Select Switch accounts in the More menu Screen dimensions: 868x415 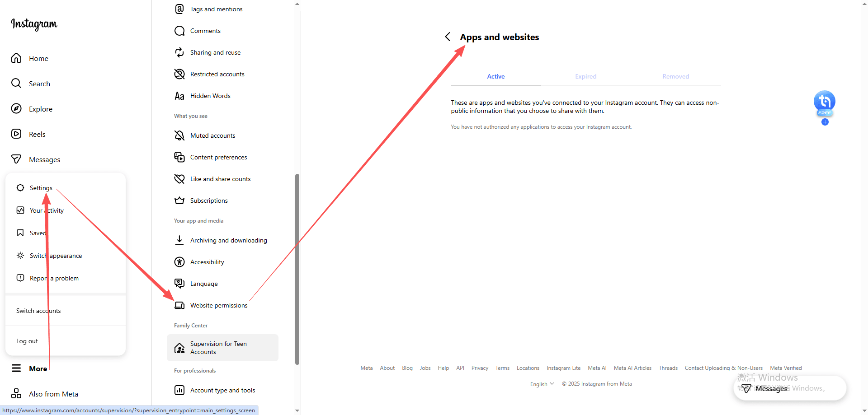pyautogui.click(x=66, y=311)
